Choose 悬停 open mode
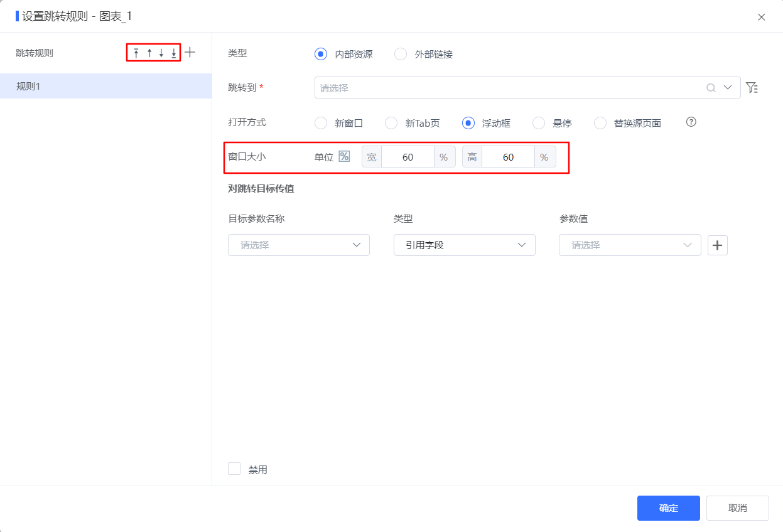 [539, 123]
